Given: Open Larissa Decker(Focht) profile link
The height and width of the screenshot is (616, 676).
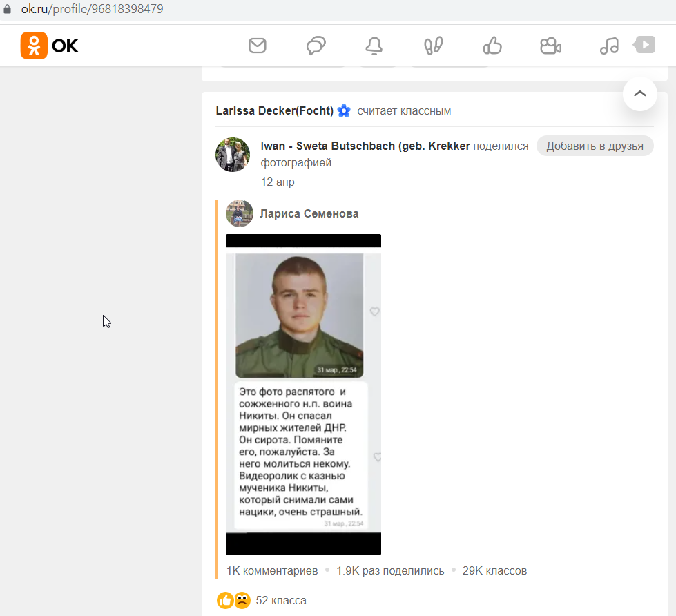Looking at the screenshot, I should (x=275, y=110).
